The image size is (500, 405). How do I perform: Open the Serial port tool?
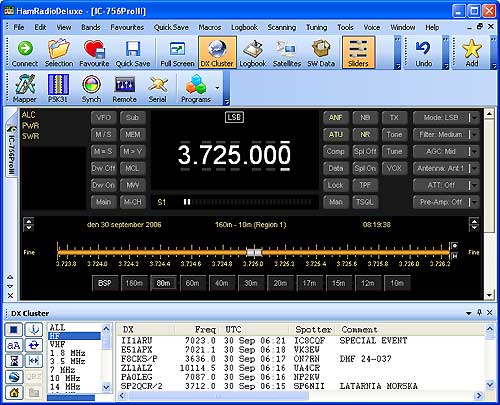pos(157,88)
